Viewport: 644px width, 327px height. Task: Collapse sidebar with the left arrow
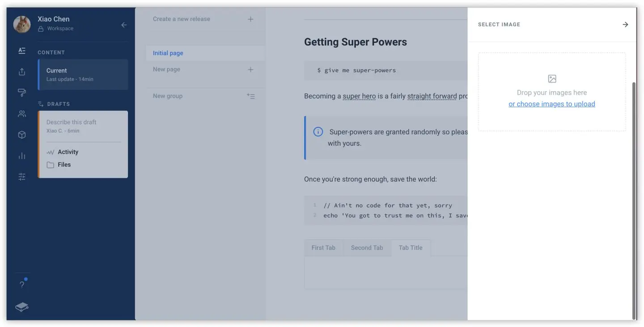pos(124,25)
